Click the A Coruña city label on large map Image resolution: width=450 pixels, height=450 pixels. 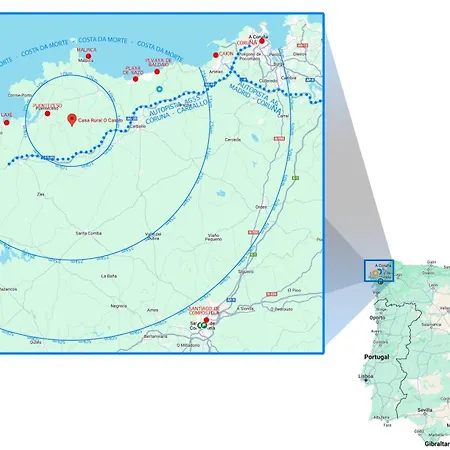[x=259, y=37]
